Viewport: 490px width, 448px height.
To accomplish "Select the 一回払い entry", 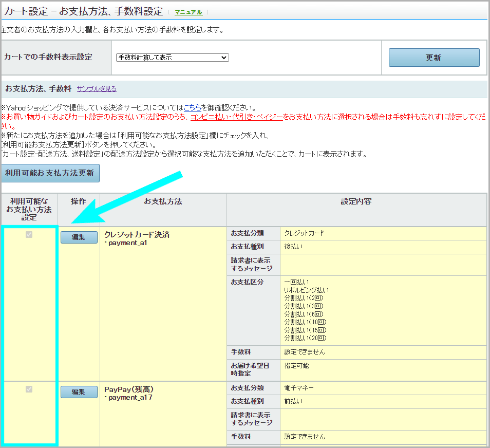I will point(296,282).
